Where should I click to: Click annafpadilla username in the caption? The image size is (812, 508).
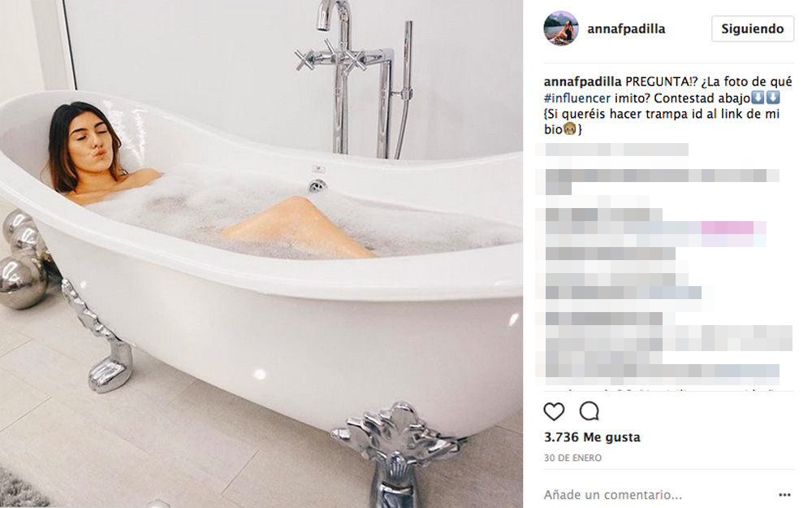582,82
